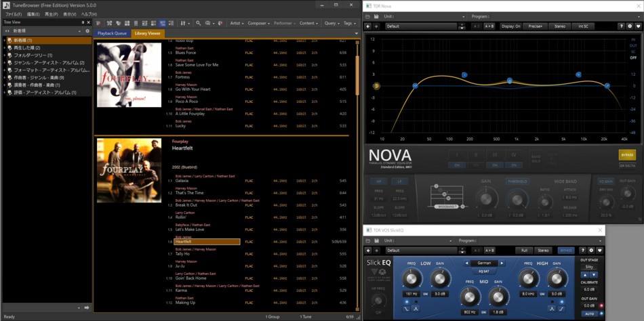644x321 pixels.
Task: Open the Tags dropdown in TuneBrowser toolbar
Action: coord(350,24)
